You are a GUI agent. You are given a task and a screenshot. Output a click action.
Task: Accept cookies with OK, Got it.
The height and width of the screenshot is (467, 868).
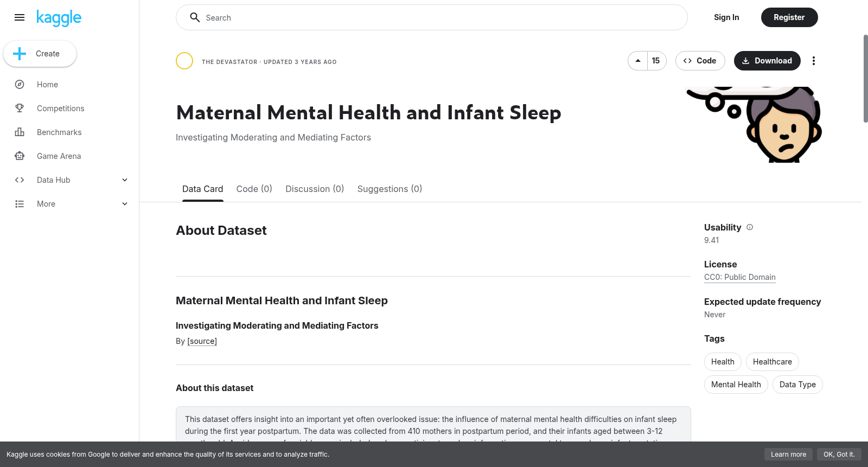click(839, 455)
